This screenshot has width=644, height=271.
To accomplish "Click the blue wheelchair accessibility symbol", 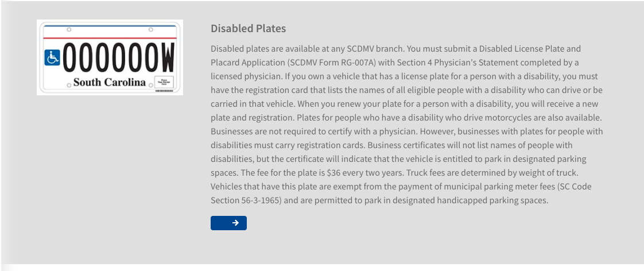I will coord(52,57).
